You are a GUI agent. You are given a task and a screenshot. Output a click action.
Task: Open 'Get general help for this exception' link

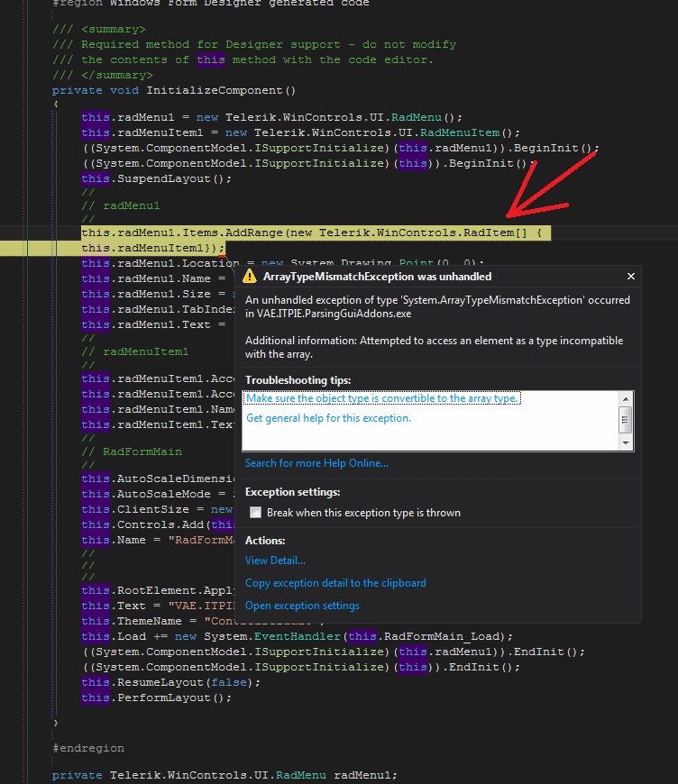tap(328, 418)
